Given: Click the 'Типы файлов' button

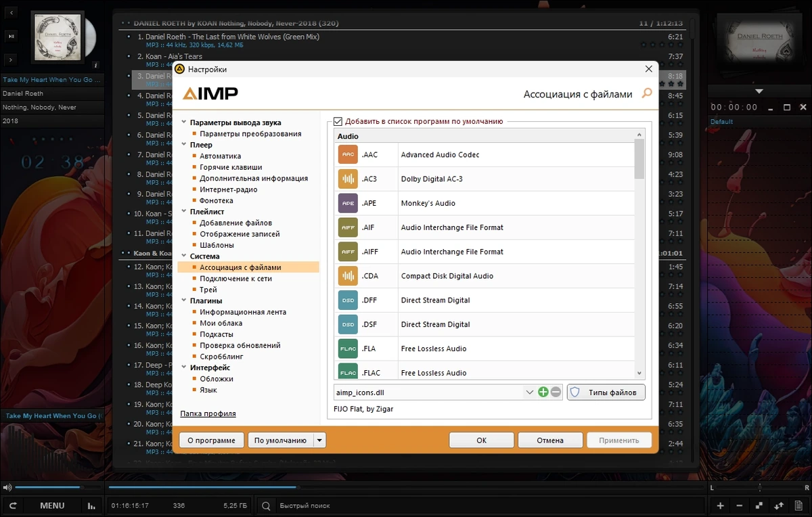Looking at the screenshot, I should pyautogui.click(x=606, y=392).
